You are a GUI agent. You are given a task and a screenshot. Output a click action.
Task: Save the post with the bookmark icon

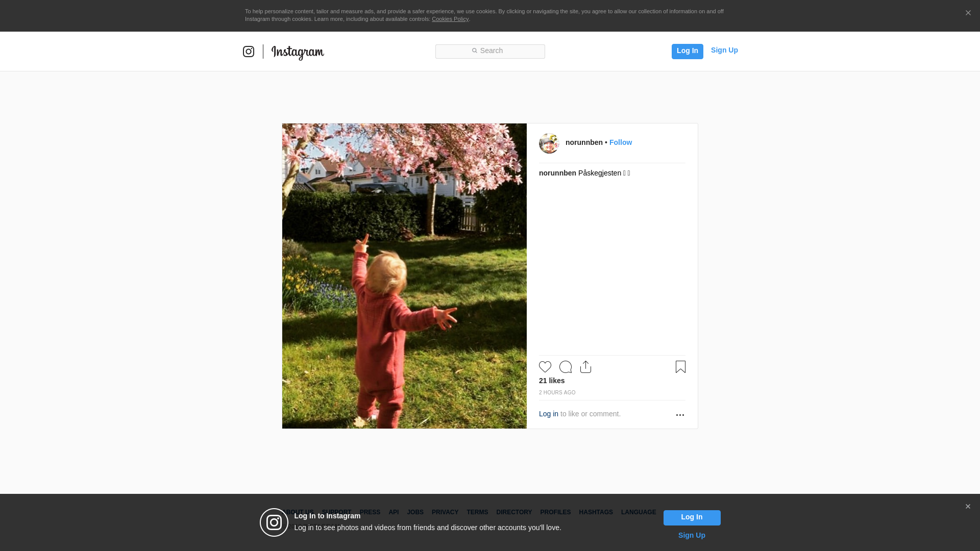click(680, 367)
